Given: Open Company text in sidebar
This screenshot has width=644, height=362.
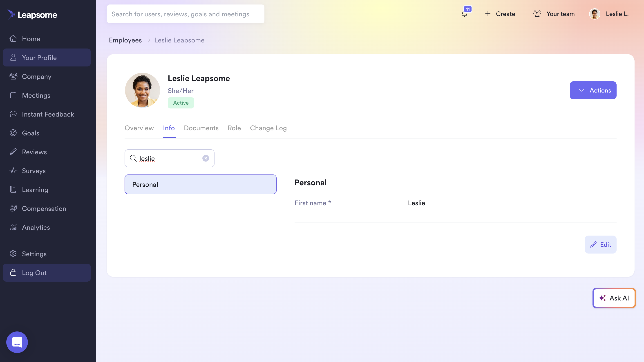Looking at the screenshot, I should point(36,76).
